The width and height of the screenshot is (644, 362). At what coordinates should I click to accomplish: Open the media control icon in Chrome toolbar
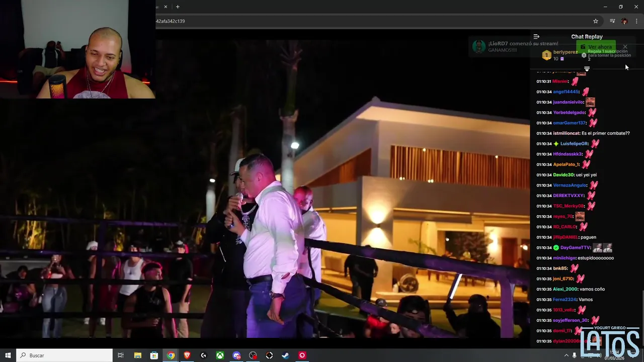[x=612, y=21]
